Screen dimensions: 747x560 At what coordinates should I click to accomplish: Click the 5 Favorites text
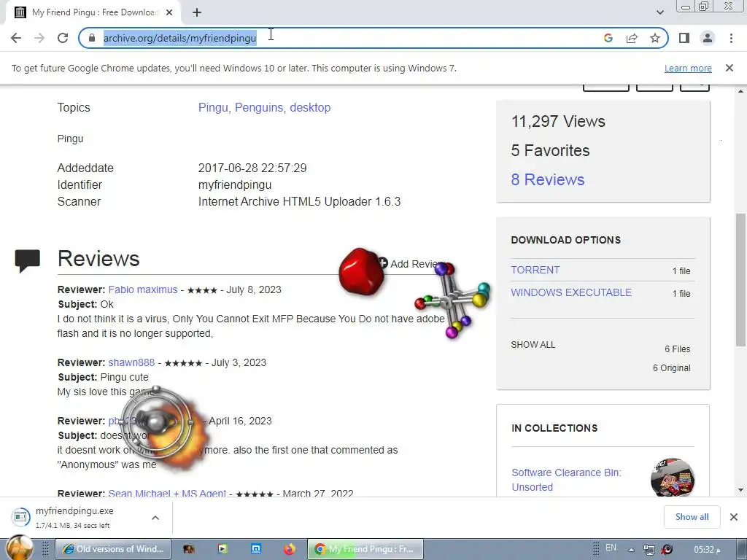(x=550, y=150)
